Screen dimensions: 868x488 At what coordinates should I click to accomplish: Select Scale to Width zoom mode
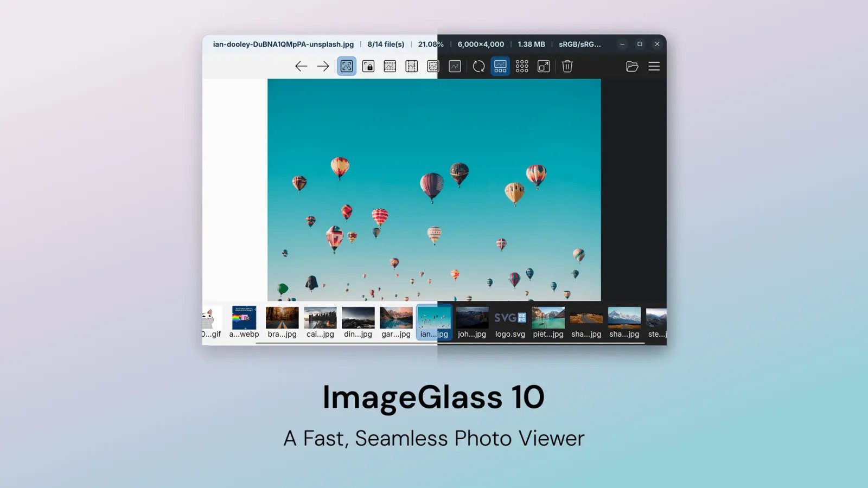tap(390, 66)
